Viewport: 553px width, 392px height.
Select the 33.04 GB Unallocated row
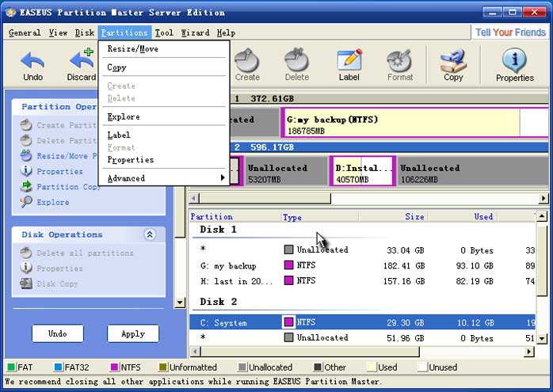(363, 250)
